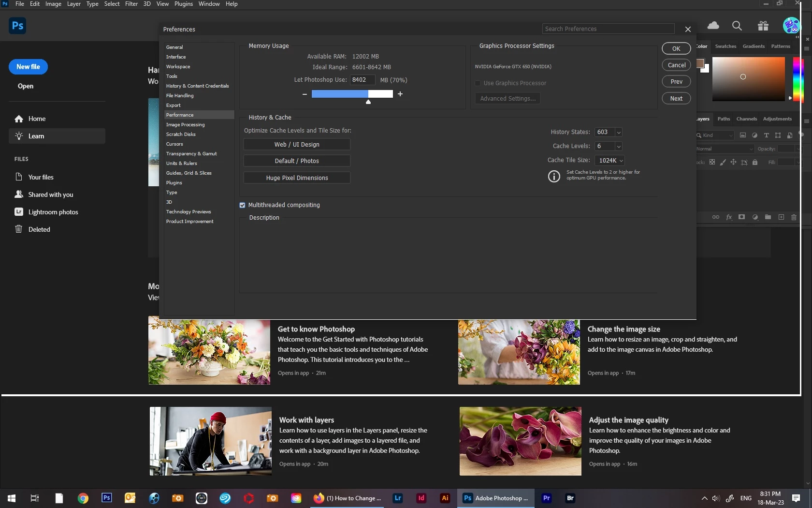Click the new fill or adjustment layer icon
The width and height of the screenshot is (812, 508).
pyautogui.click(x=755, y=217)
